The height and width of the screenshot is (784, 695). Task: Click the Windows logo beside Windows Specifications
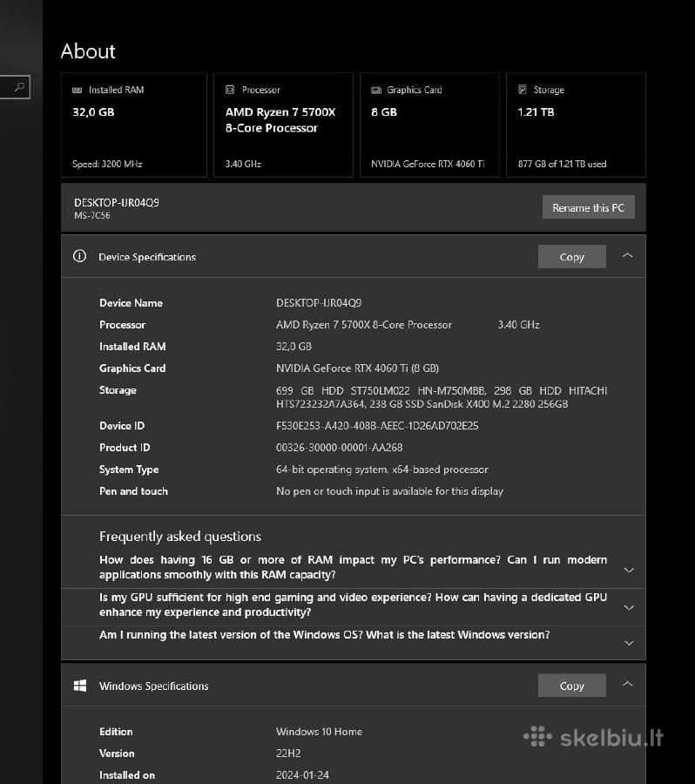coord(80,686)
